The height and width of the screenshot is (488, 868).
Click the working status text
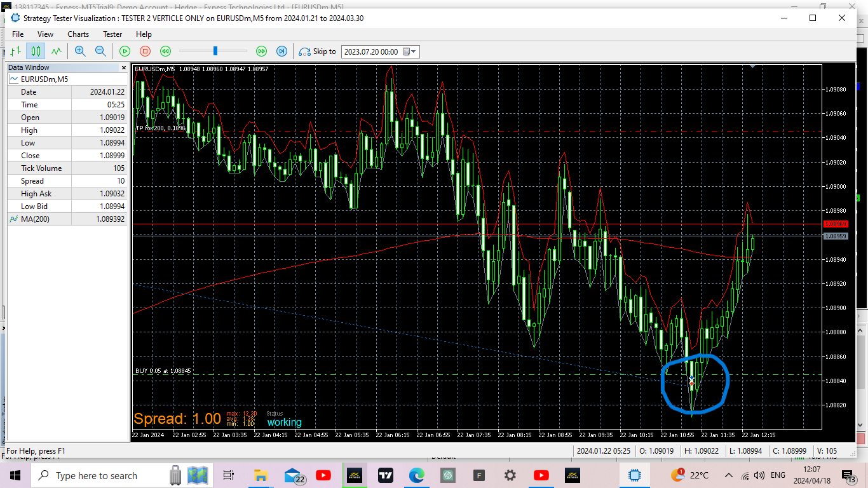pos(284,423)
